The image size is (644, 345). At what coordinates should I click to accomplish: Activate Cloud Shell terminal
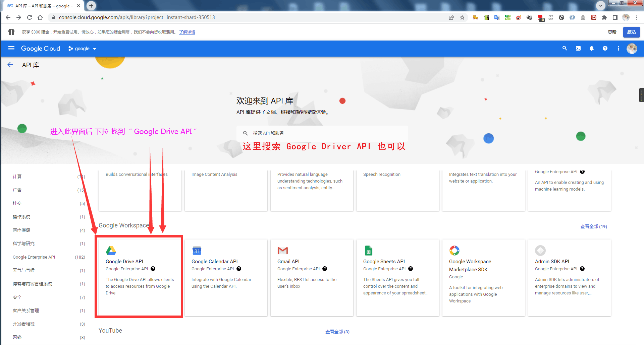pyautogui.click(x=578, y=48)
